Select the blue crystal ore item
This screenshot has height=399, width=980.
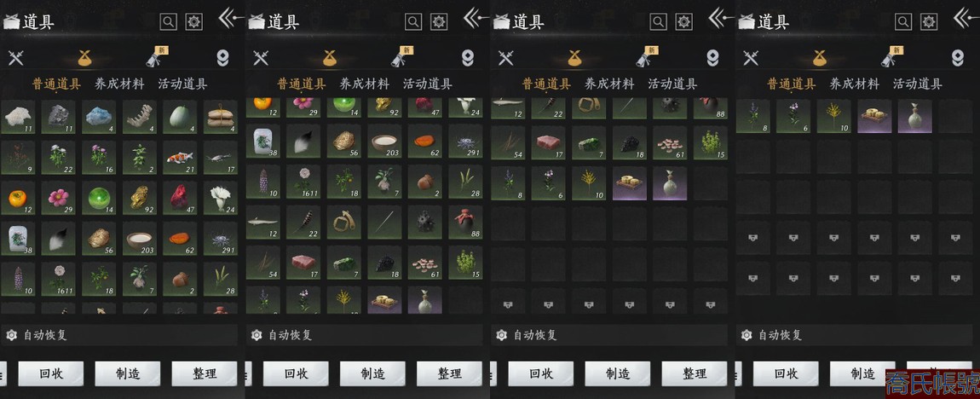click(99, 116)
